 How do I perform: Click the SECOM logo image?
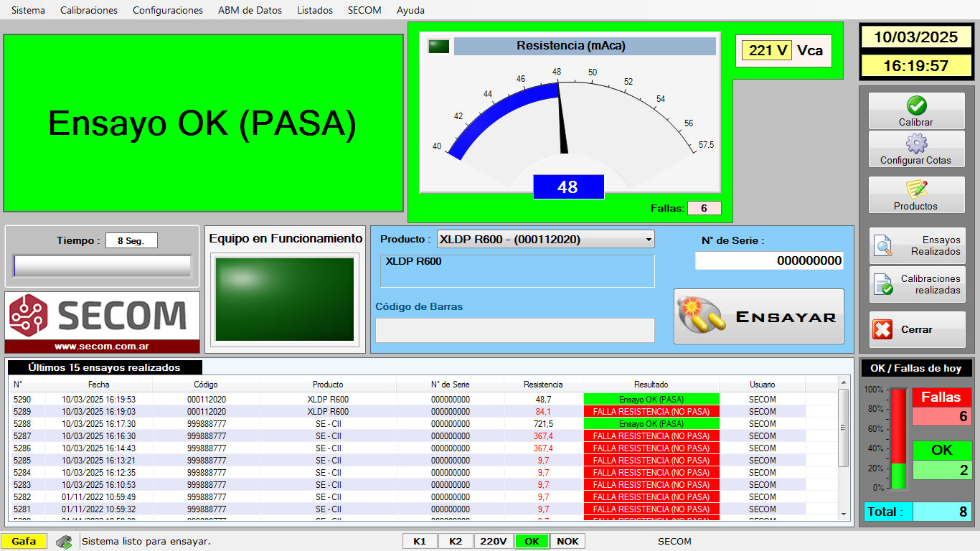(102, 316)
